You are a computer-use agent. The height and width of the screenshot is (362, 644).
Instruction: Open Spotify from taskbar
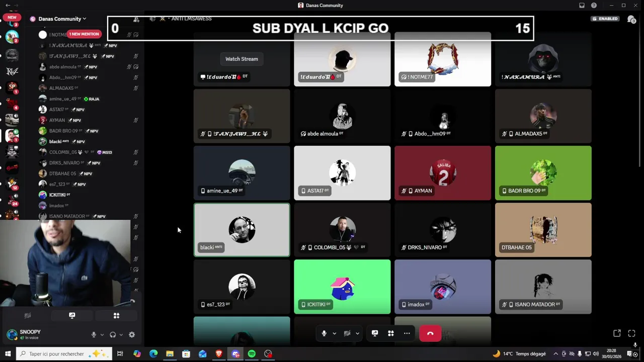(252, 354)
